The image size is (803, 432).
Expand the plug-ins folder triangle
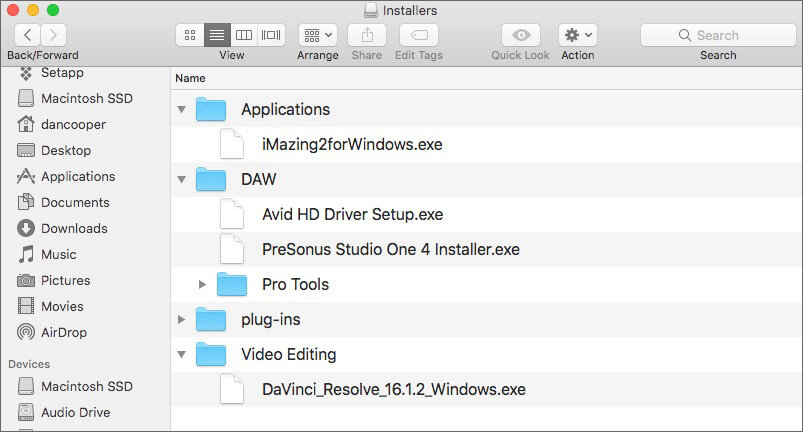click(181, 319)
